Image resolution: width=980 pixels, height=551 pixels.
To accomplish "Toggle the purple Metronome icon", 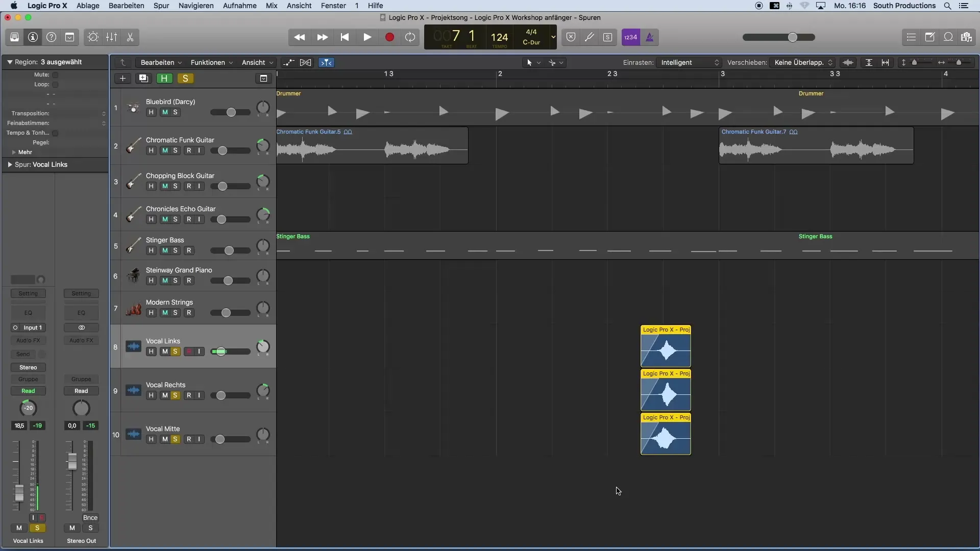I will click(649, 37).
